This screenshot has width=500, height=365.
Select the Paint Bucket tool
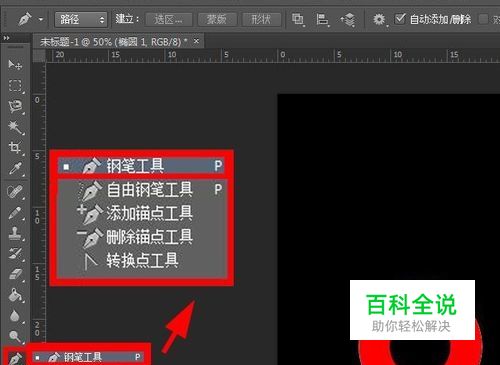click(15, 295)
